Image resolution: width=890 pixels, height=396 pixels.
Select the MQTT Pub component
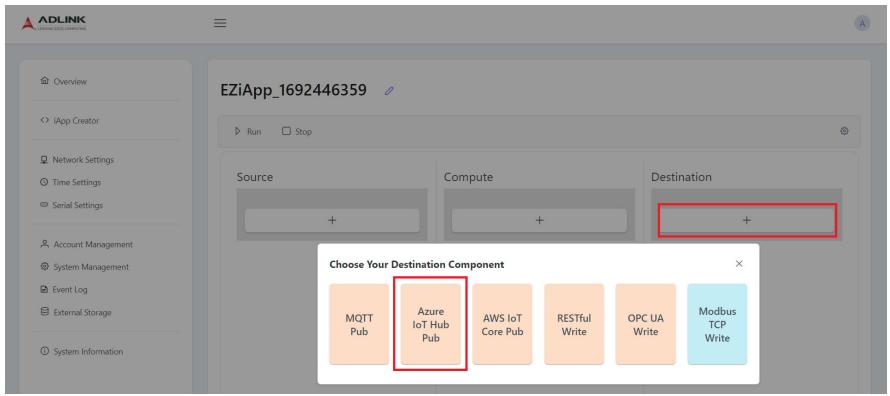(x=359, y=325)
